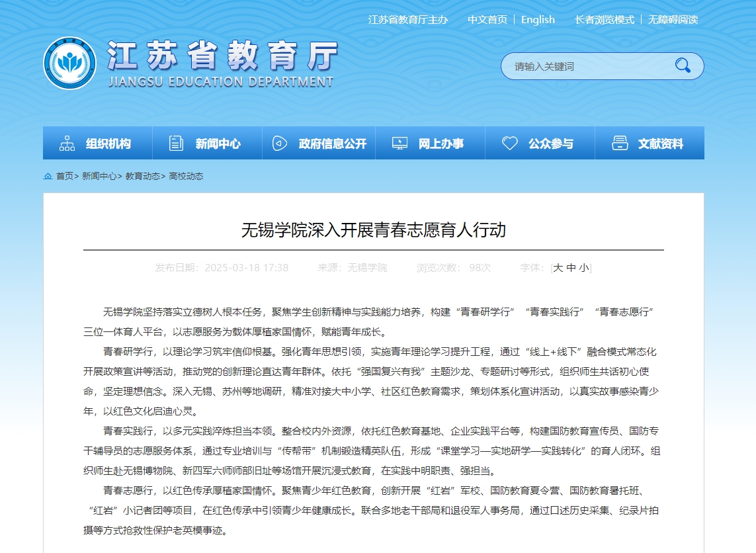The width and height of the screenshot is (756, 553).
Task: Set font size to medium (中)
Action: [x=571, y=268]
